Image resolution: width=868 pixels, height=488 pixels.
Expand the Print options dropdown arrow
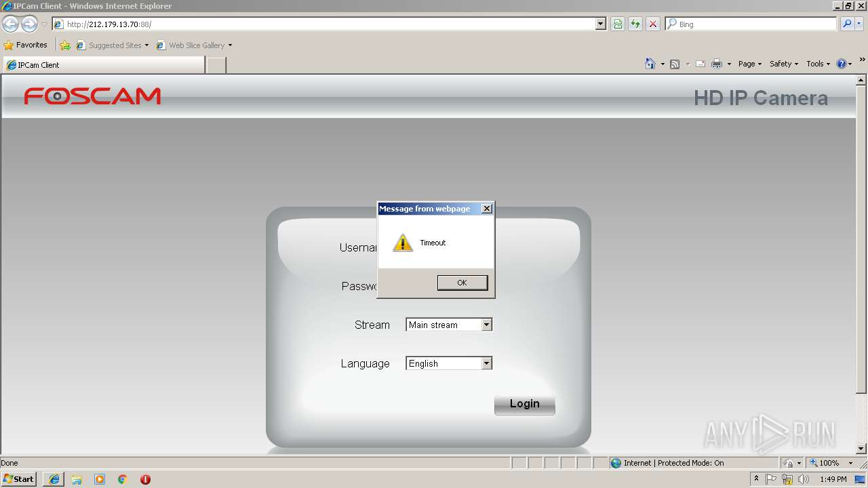pyautogui.click(x=729, y=64)
